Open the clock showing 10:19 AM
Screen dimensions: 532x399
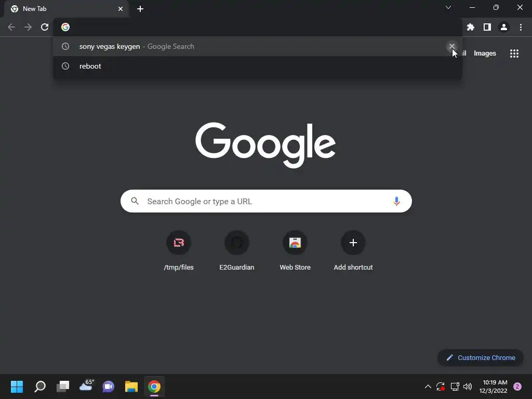click(494, 387)
